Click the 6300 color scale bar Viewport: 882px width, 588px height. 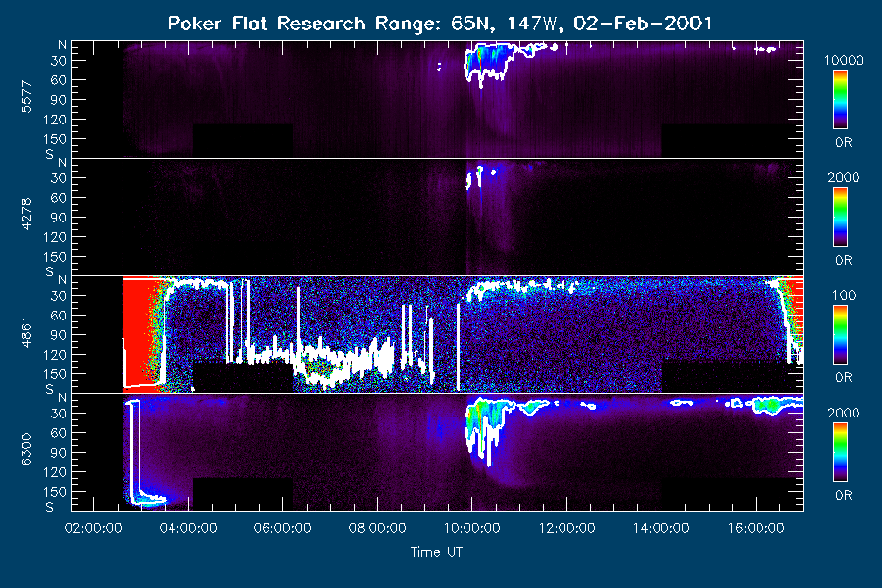pos(841,453)
